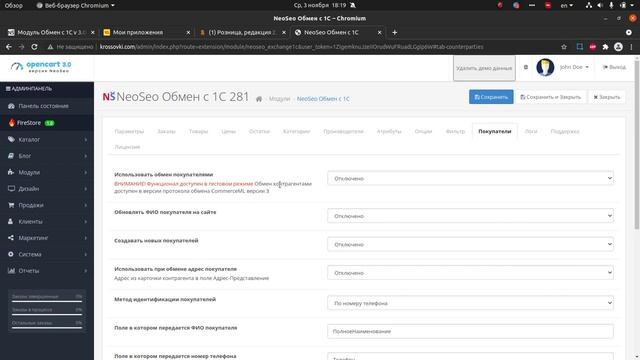Expand Система sidebar menu
The height and width of the screenshot is (360, 640).
pos(47,254)
